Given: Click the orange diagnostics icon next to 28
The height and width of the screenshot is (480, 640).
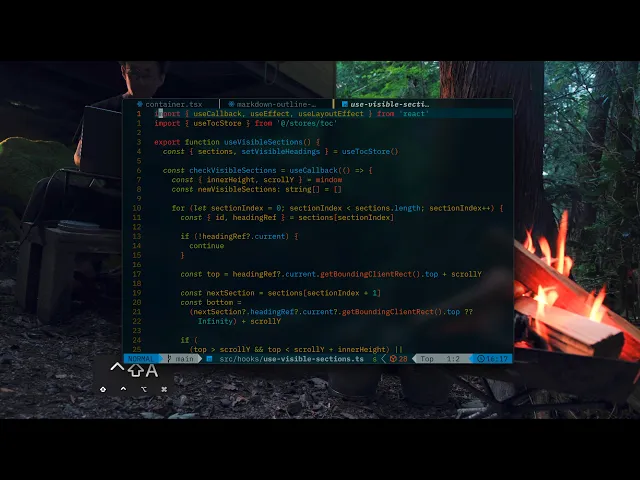Looking at the screenshot, I should coord(393,359).
